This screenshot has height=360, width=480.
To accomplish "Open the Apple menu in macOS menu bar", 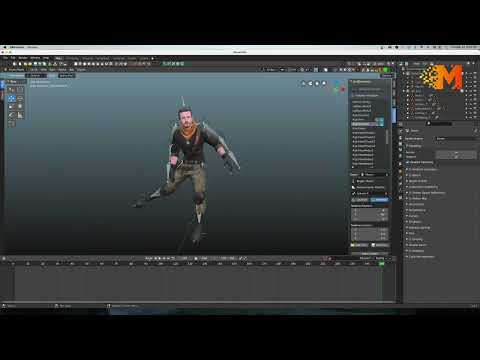I will [5, 47].
